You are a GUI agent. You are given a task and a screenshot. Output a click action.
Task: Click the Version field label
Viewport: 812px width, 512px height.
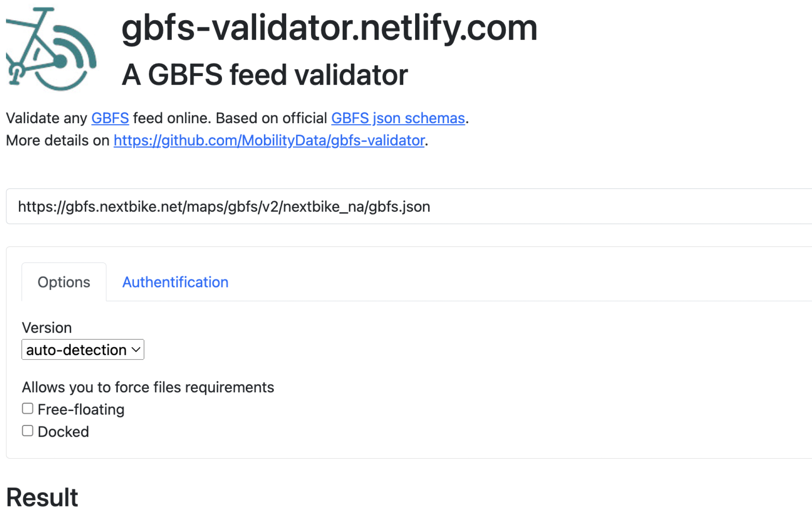pyautogui.click(x=47, y=327)
